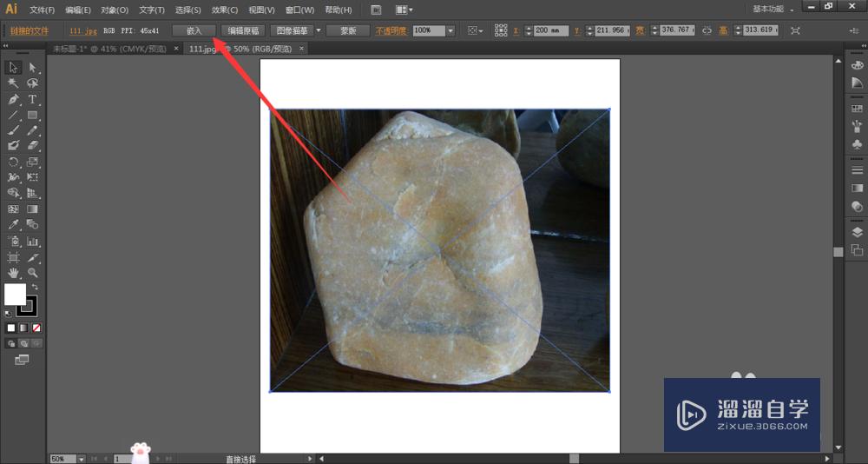Select the Blob Brush tool
This screenshot has width=868, height=464.
(13, 146)
